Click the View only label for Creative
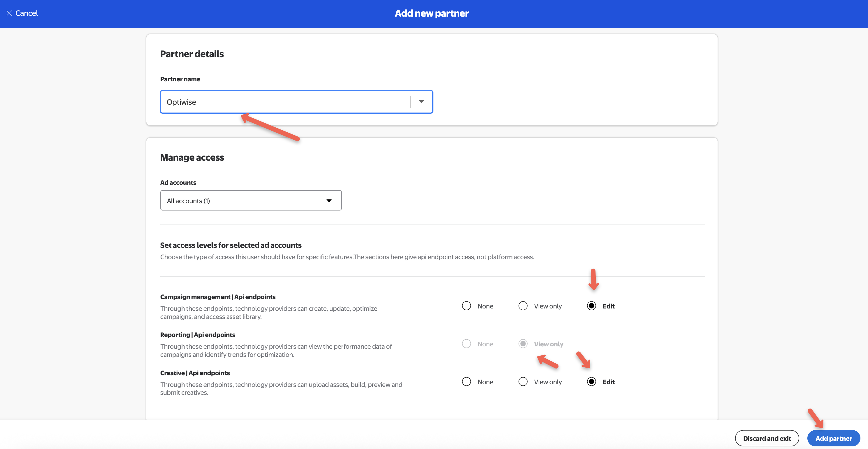Screen dimensions: 868x449 (x=548, y=382)
